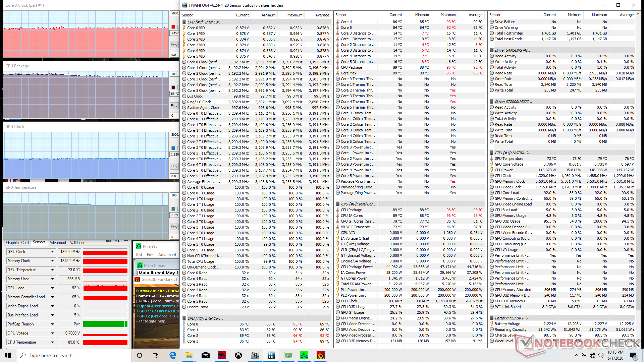644x362 pixels.
Task: Switch to Prime95 via its taskbar icon
Action: [304, 355]
